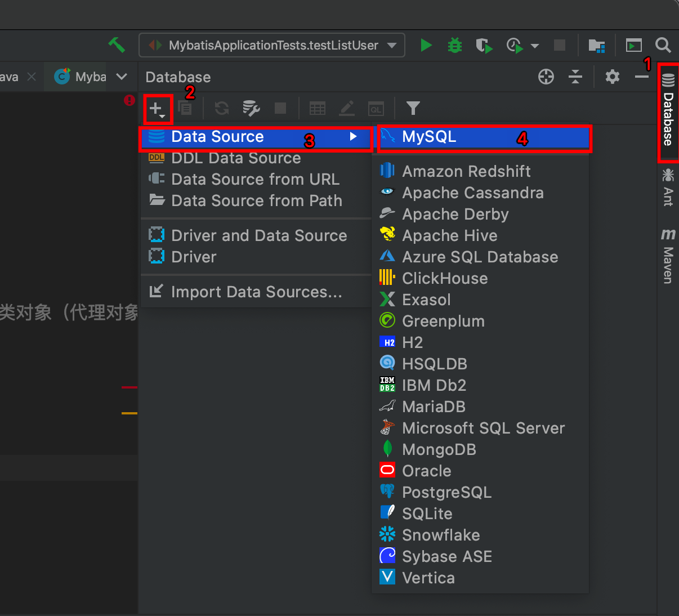The height and width of the screenshot is (616, 679).
Task: Choose DDL Data Source
Action: click(256, 158)
